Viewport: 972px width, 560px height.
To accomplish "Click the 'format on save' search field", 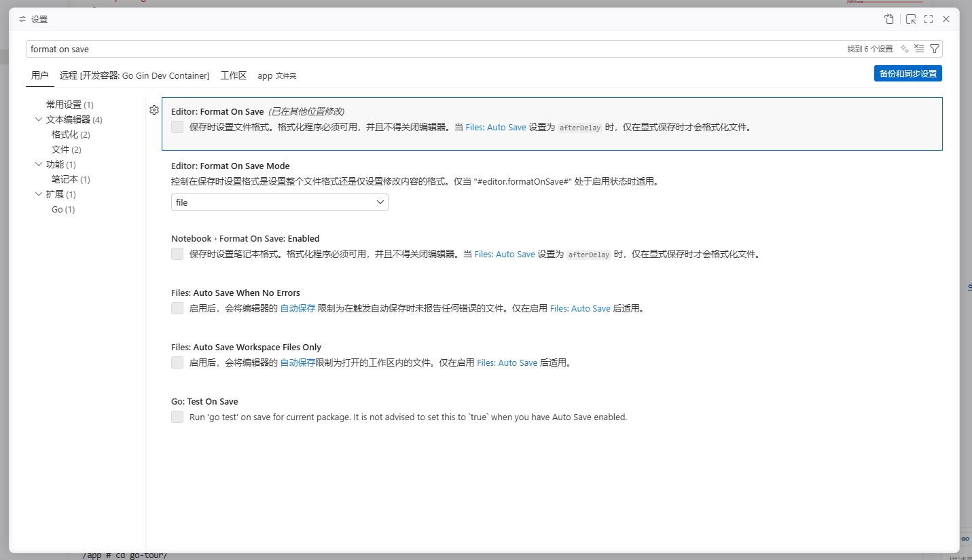I will click(x=408, y=49).
